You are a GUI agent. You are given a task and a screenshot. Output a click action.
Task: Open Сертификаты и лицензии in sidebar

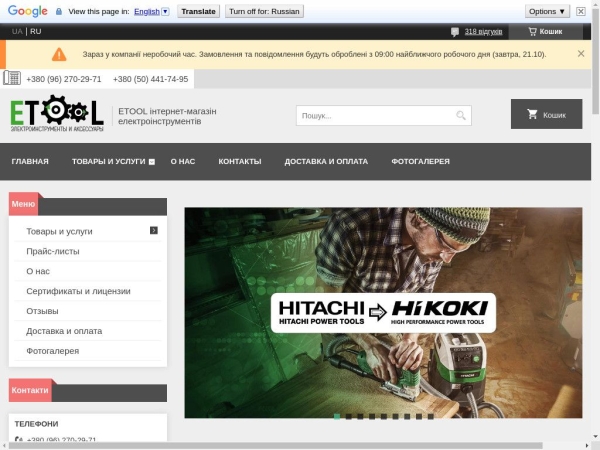pos(78,291)
